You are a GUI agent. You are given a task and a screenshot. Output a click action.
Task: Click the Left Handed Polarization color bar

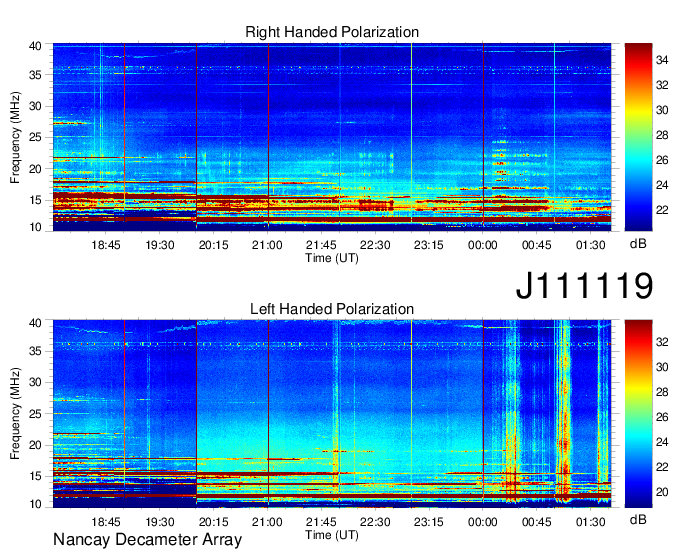(638, 414)
